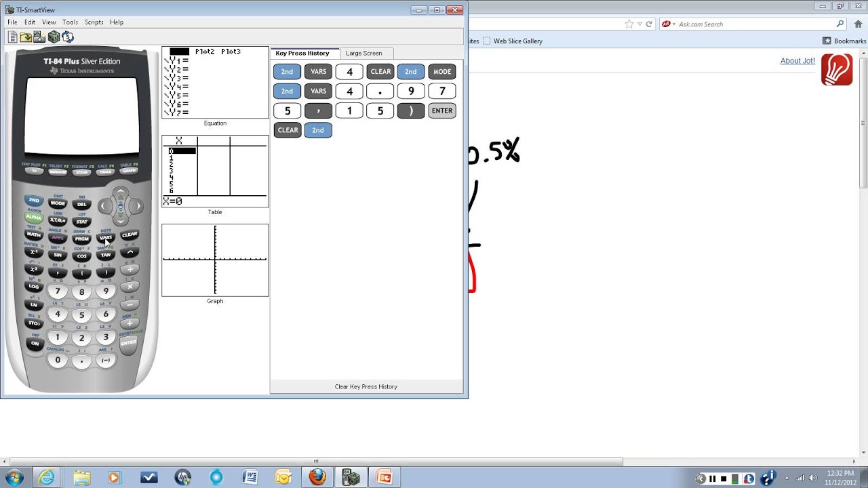Viewport: 868px width, 488px height.
Task: Click the Jot! lightbulb logo
Action: [837, 70]
